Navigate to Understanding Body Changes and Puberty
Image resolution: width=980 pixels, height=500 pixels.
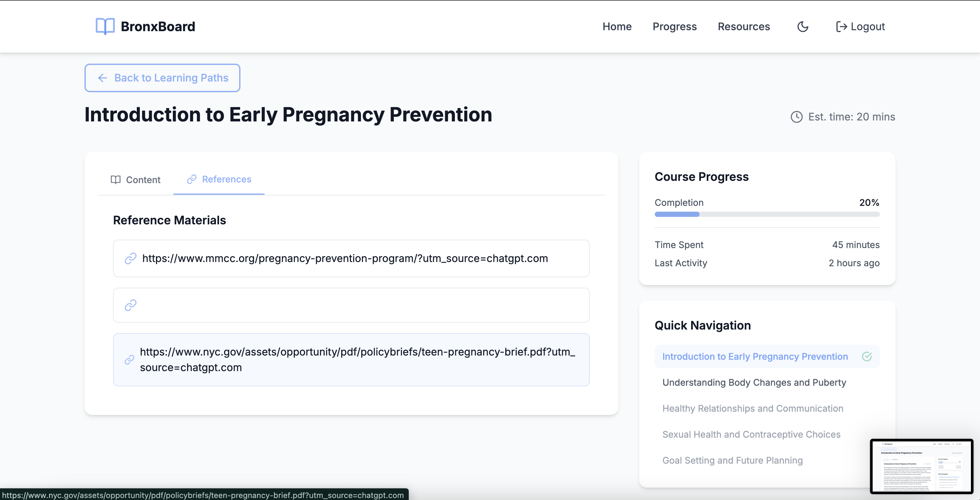pos(754,382)
